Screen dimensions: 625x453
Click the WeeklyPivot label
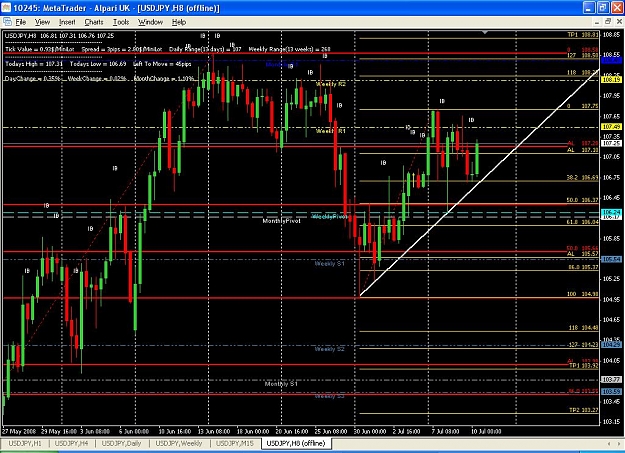tap(330, 217)
